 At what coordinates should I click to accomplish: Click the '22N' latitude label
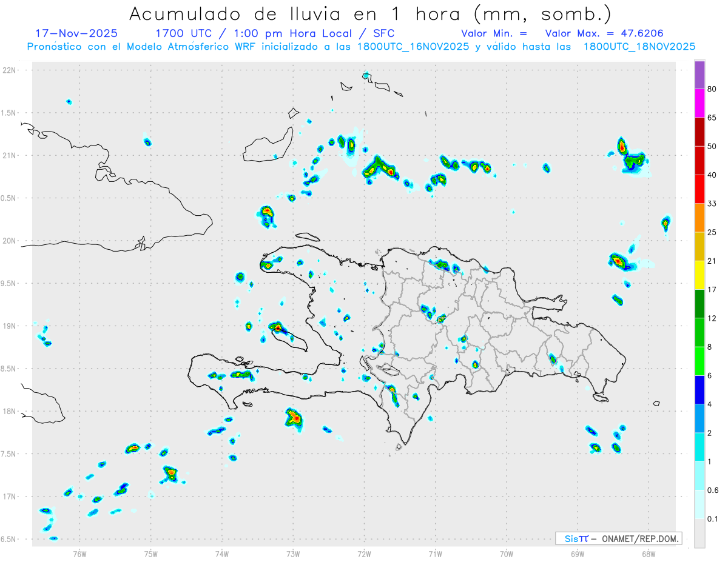coord(9,70)
